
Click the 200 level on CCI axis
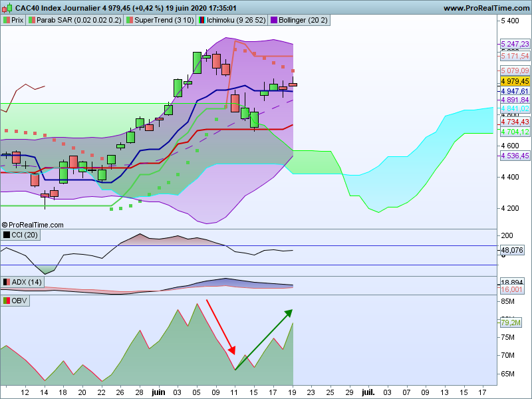click(x=507, y=235)
